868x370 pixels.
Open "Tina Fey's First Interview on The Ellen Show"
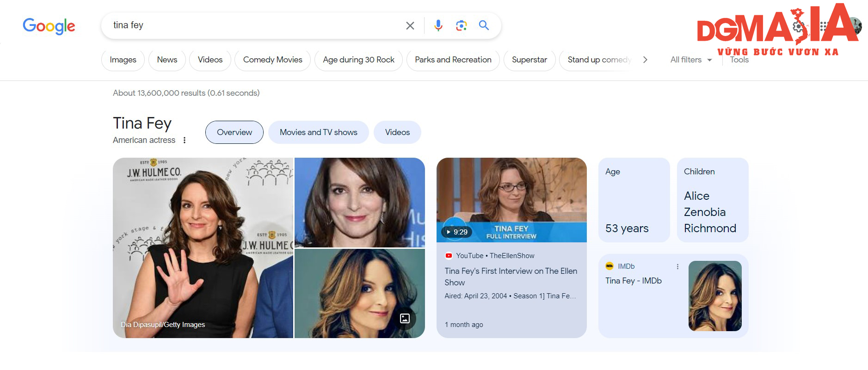(x=511, y=277)
